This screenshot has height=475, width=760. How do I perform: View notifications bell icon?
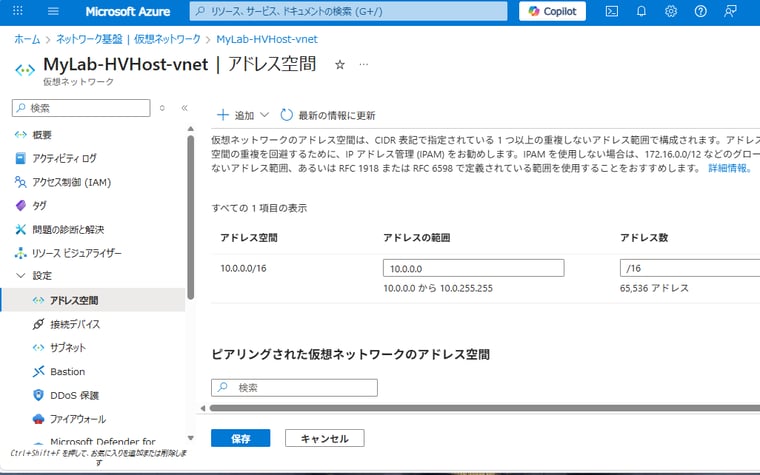pos(641,11)
